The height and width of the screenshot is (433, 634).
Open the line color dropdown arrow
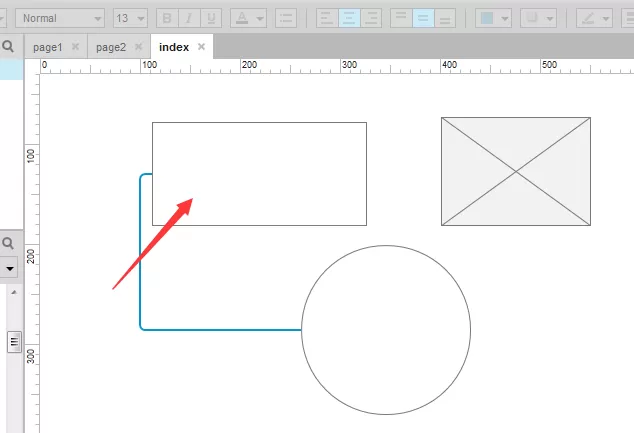[606, 19]
